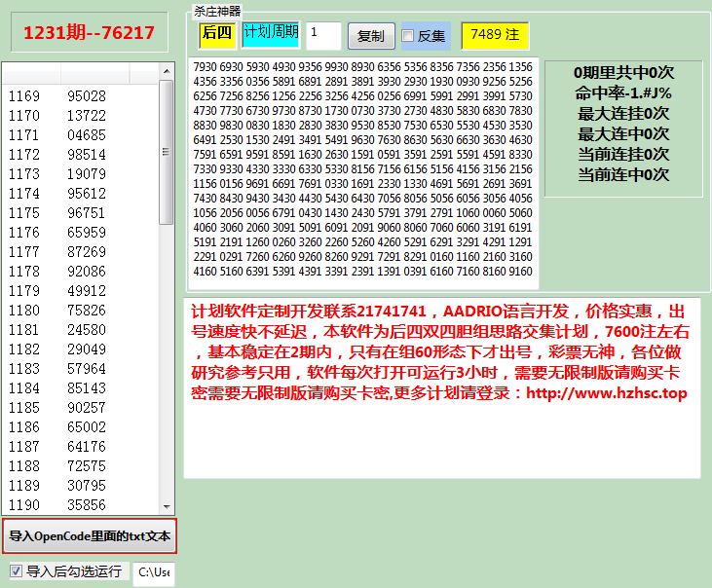
Task: Click the 0期里共中0次 statistic line
Action: [x=623, y=73]
